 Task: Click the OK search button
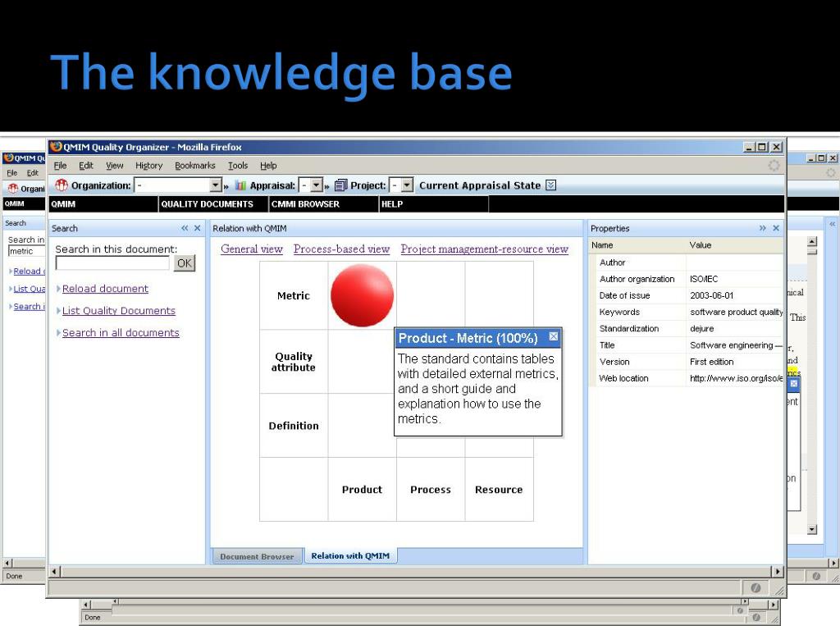[x=185, y=263]
